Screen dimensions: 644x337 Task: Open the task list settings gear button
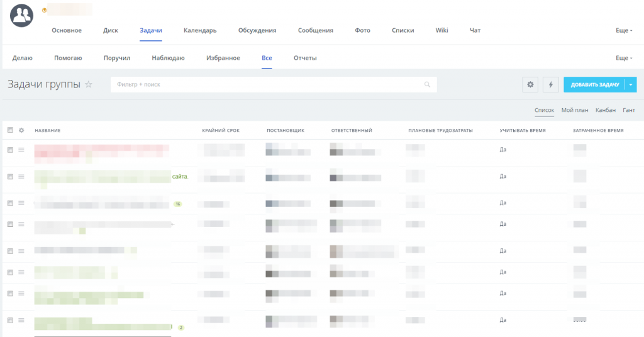(x=530, y=84)
